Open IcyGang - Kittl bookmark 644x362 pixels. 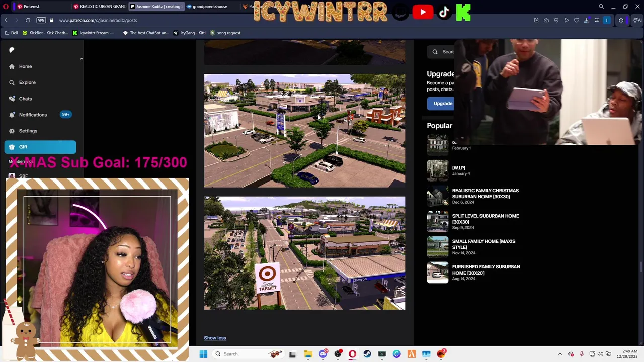pos(189,33)
